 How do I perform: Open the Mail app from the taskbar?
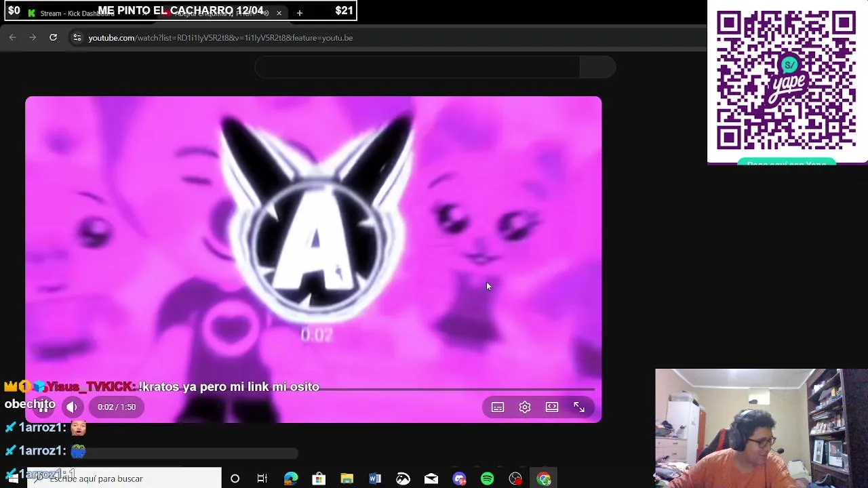[431, 479]
